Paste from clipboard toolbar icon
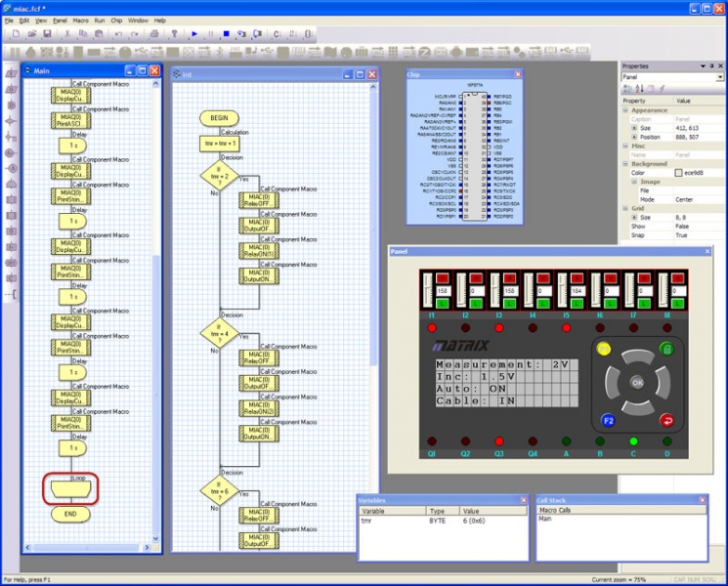 (x=99, y=34)
